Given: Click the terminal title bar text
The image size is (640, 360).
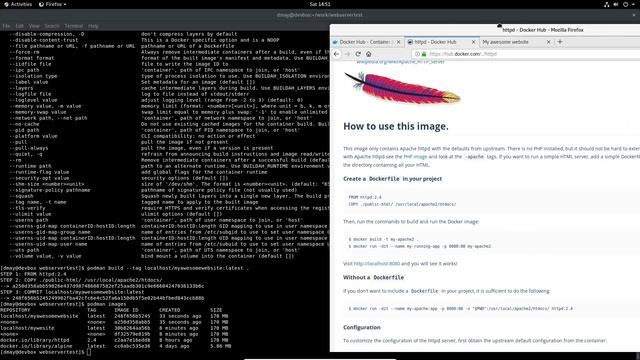Looking at the screenshot, I should tap(320, 15).
